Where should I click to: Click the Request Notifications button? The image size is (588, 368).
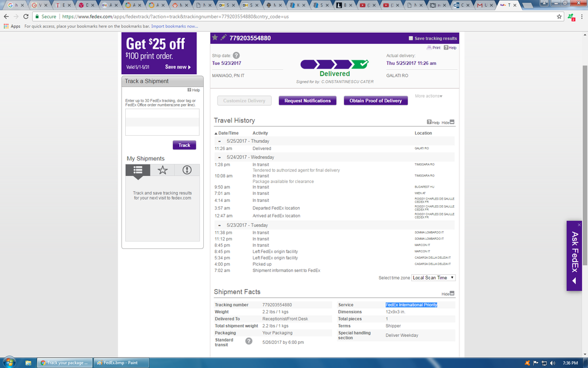point(308,101)
